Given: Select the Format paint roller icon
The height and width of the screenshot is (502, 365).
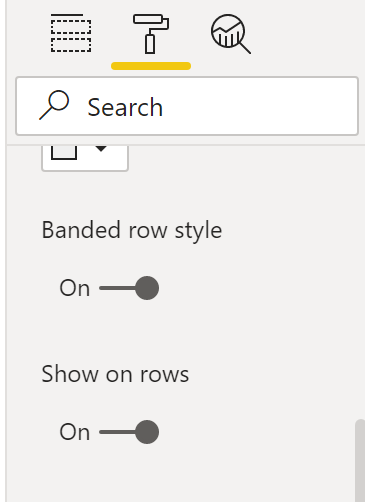Looking at the screenshot, I should (x=151, y=34).
